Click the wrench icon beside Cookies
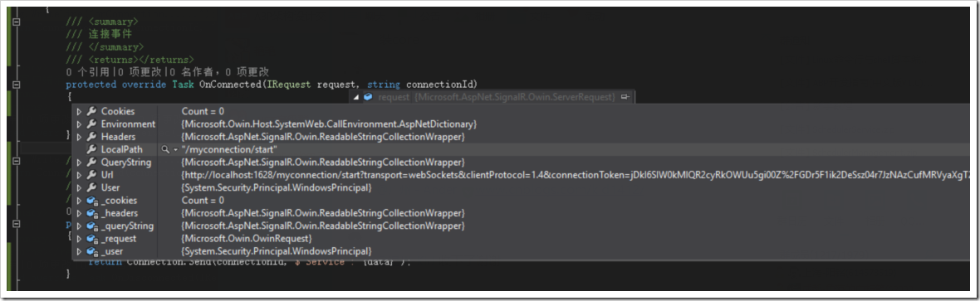Image resolution: width=980 pixels, height=301 pixels. pos(91,111)
